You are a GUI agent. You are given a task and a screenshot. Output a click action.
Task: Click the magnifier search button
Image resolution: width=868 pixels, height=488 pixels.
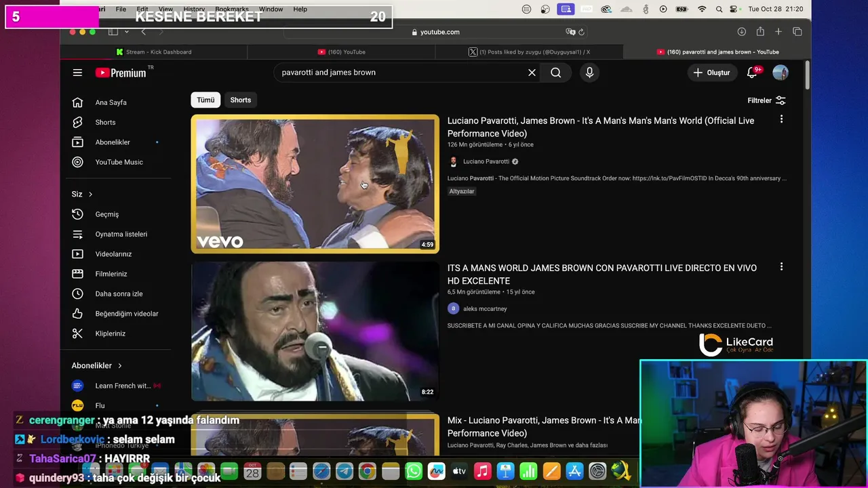tap(555, 73)
